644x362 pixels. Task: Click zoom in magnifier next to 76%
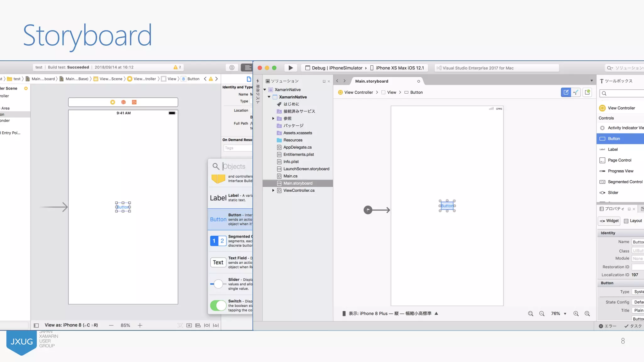pos(576,314)
